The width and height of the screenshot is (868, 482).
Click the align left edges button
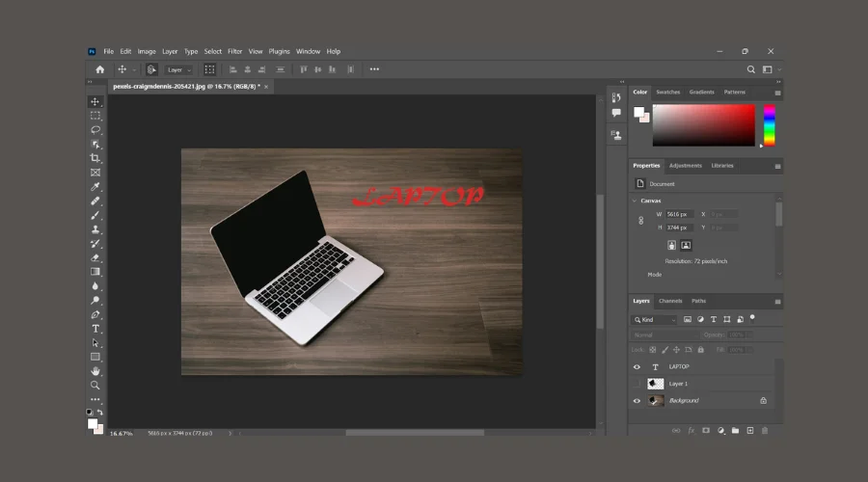233,69
